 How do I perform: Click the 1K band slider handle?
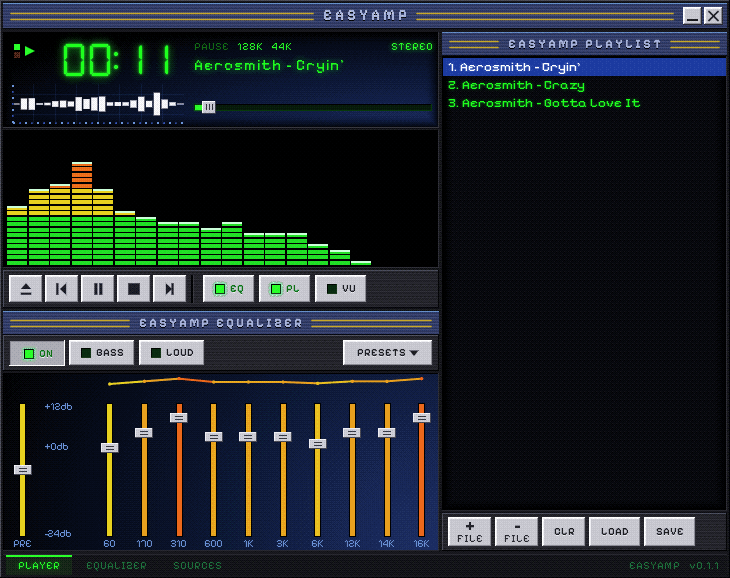[x=248, y=437]
